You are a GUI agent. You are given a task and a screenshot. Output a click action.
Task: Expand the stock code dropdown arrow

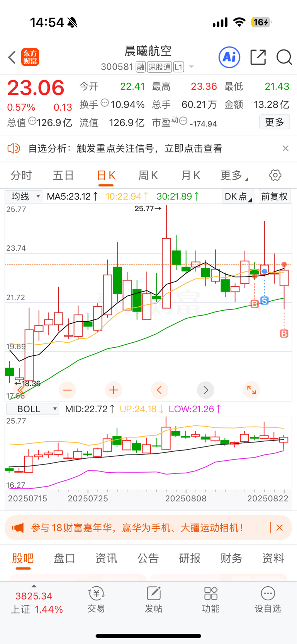point(191,67)
